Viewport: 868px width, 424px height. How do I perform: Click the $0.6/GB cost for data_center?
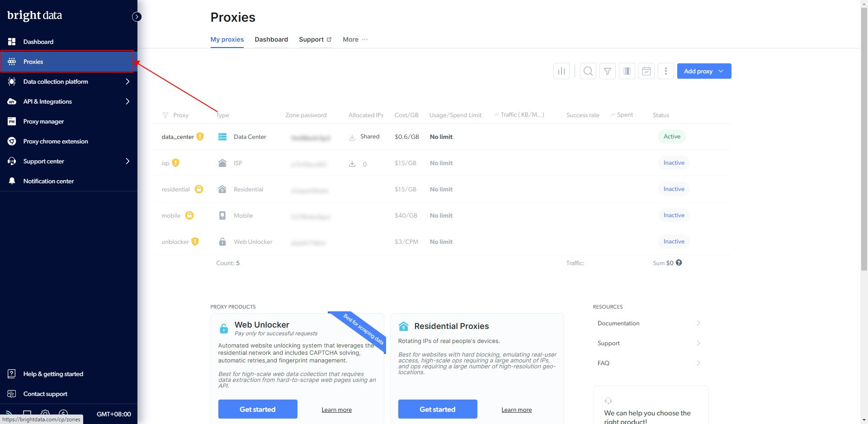pyautogui.click(x=407, y=137)
